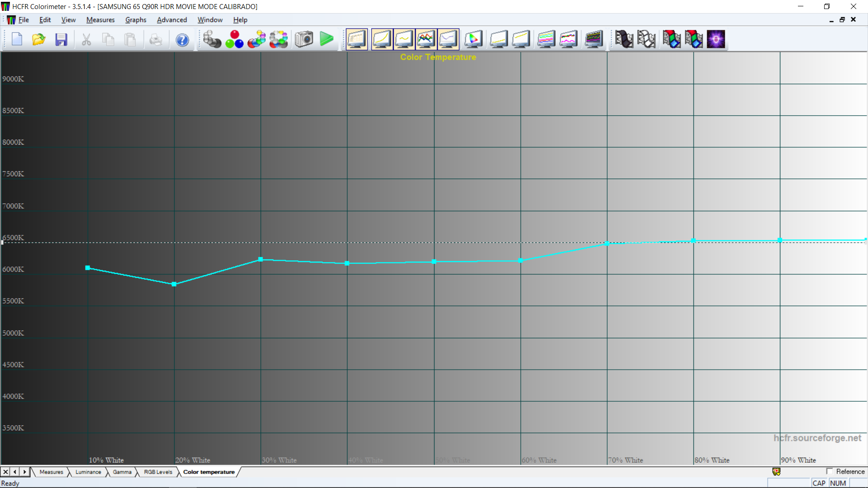Click the tab scroll right arrow
The width and height of the screenshot is (868, 488).
coord(25,472)
